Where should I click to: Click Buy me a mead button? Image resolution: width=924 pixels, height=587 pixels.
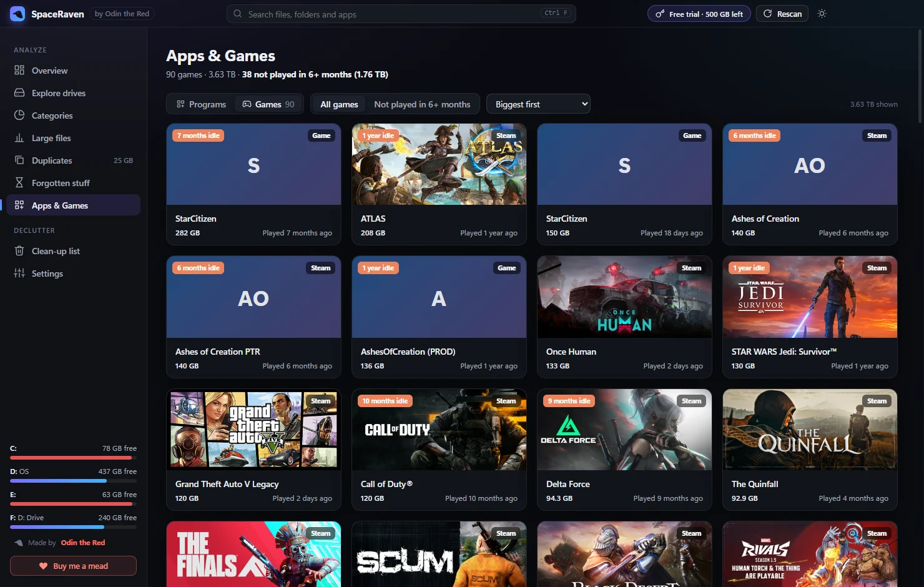tap(73, 566)
